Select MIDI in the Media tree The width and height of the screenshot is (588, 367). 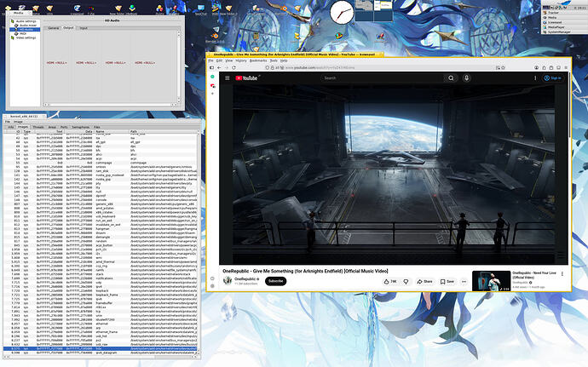[22, 34]
